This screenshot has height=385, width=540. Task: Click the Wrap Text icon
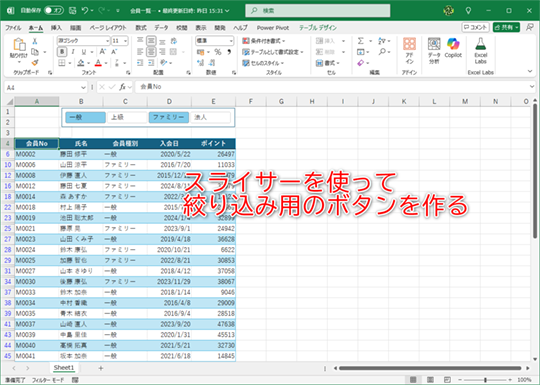tap(174, 41)
